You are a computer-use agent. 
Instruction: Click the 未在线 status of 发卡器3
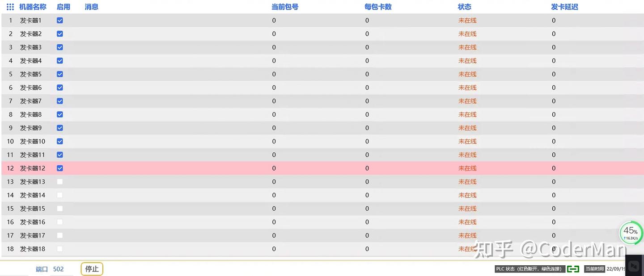(467, 47)
